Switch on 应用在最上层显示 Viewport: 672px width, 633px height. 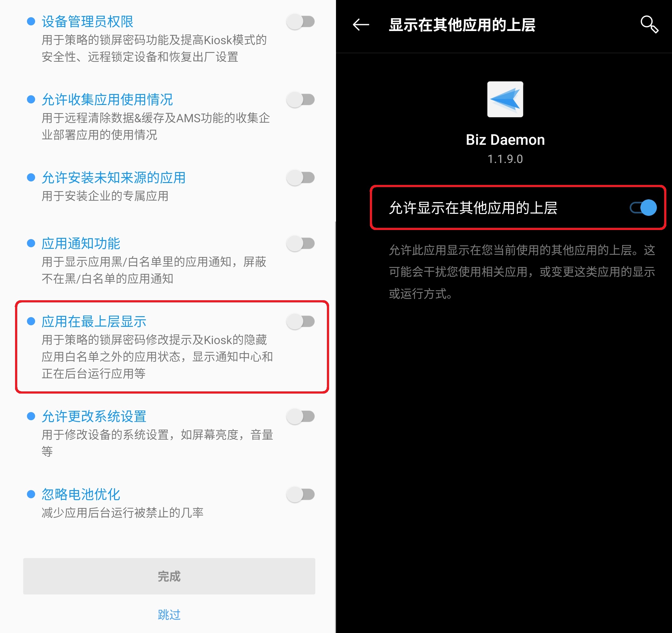coord(301,322)
